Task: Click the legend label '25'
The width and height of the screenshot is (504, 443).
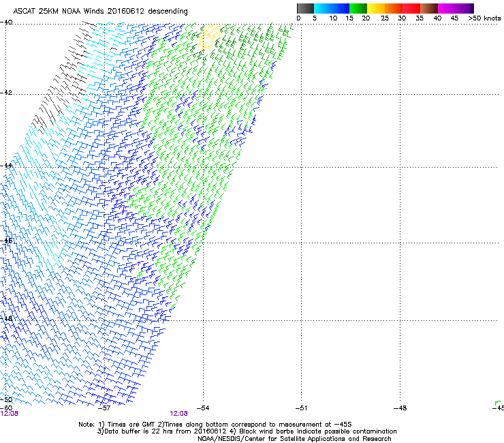Action: coord(385,18)
